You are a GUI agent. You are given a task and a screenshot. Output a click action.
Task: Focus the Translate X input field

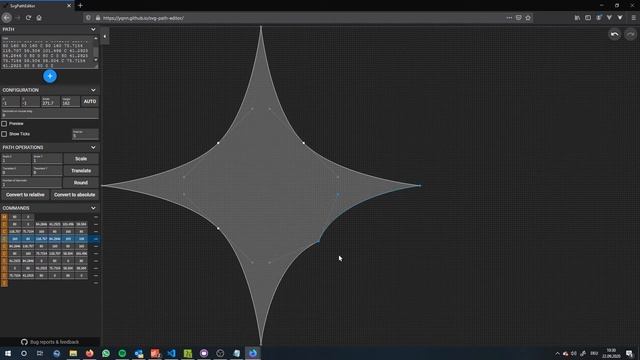(x=16, y=171)
